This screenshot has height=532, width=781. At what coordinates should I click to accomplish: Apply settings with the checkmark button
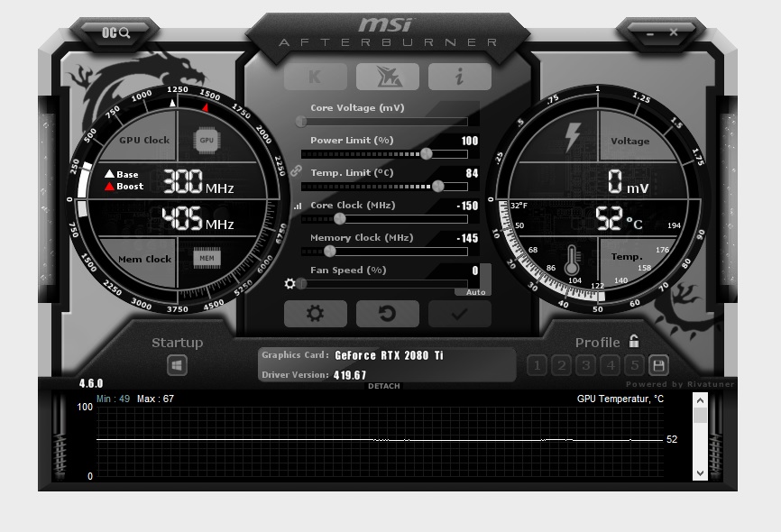pos(460,313)
